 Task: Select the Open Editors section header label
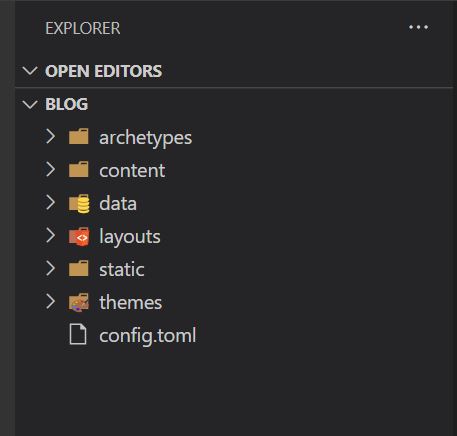point(104,71)
